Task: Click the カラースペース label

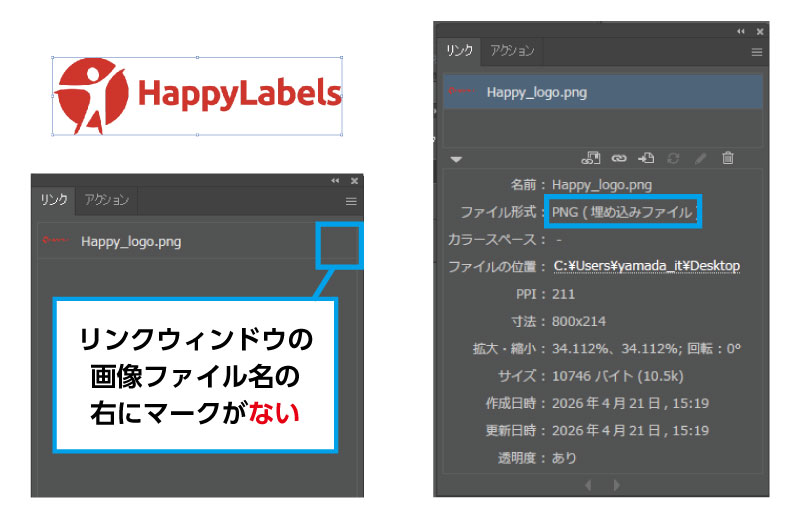Action: (492, 239)
